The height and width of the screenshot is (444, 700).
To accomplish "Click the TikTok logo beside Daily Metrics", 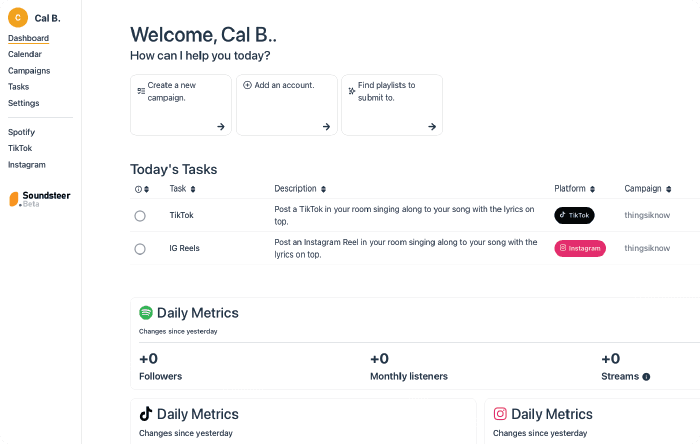I will pyautogui.click(x=146, y=414).
